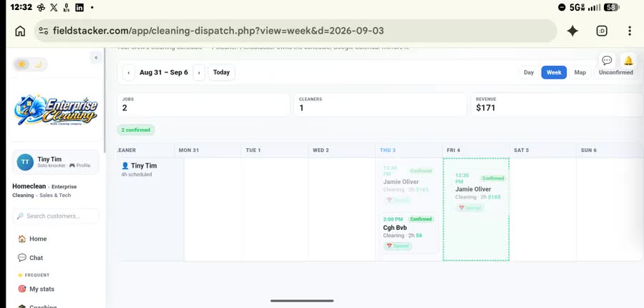Click the TT avatar circle
Screen dimensions: 644x308
25,162
